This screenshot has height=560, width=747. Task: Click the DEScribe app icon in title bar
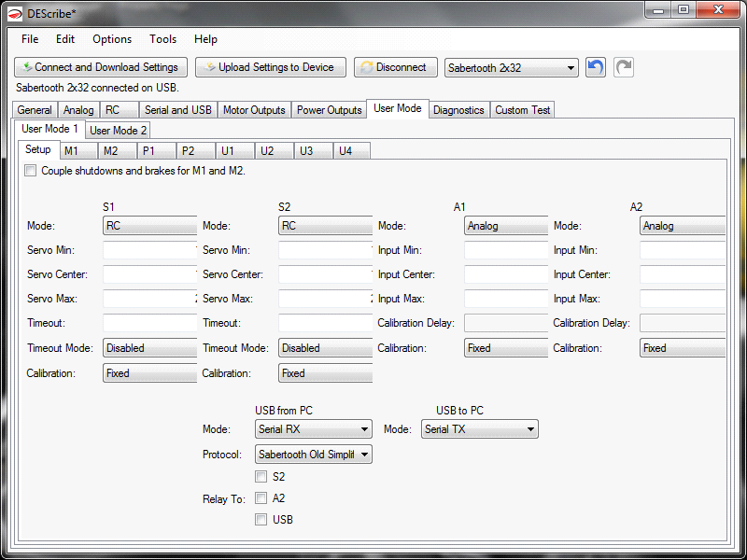click(x=15, y=14)
